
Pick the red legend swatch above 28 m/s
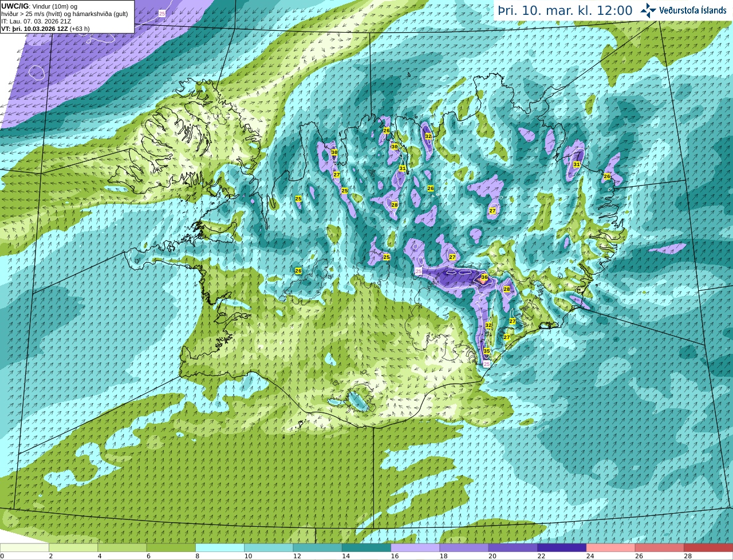tap(708, 548)
